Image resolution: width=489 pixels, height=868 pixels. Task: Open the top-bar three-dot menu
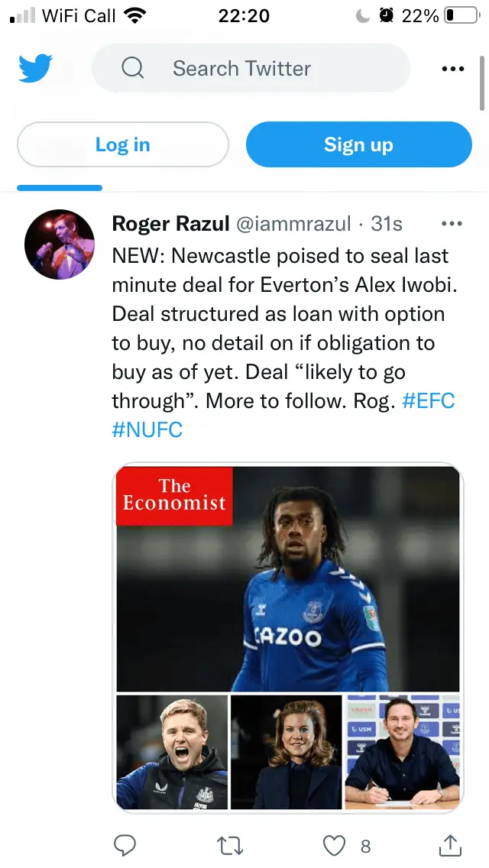click(453, 69)
